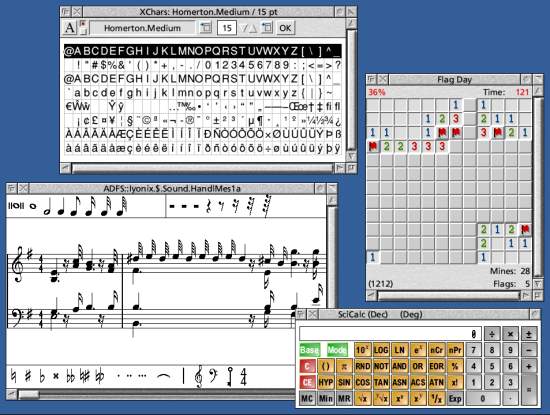Select the flat accidental in Maestro

(42, 376)
